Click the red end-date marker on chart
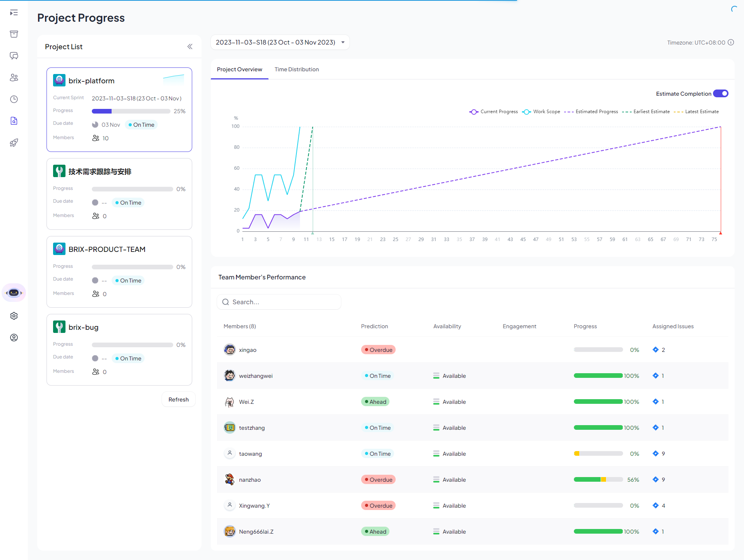 coord(721,233)
